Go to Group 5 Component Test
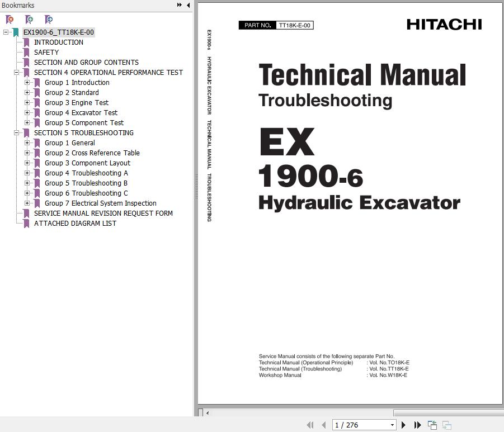This screenshot has height=432, width=504. [84, 123]
